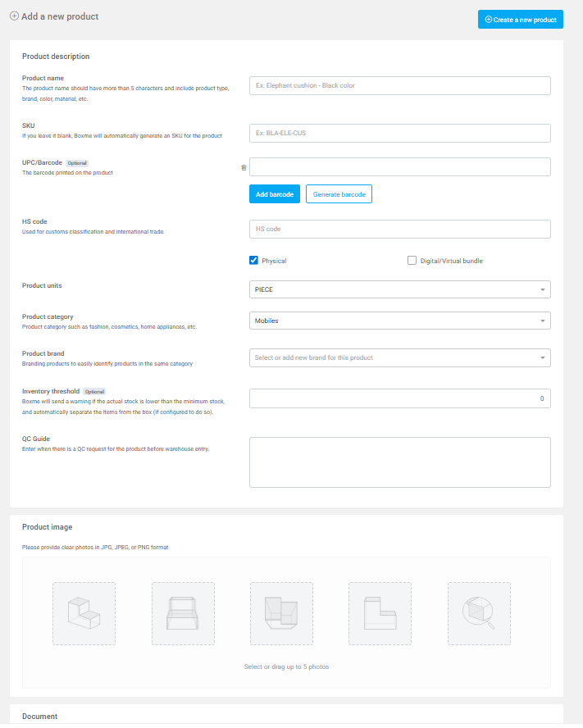Click the Generate barcode button

[339, 194]
